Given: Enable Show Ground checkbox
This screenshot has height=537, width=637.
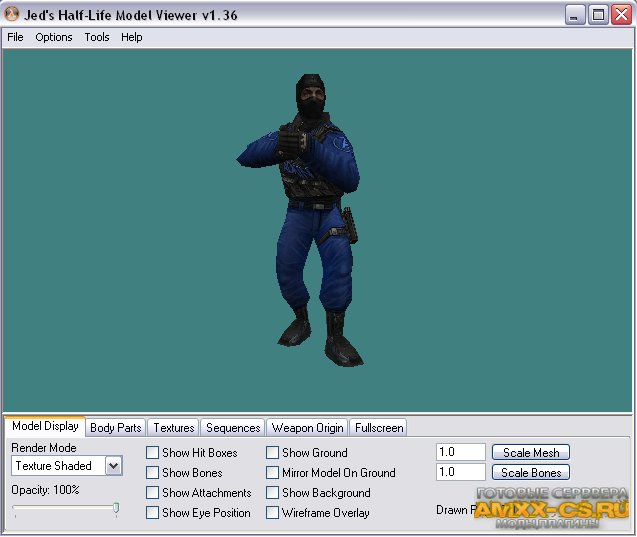Looking at the screenshot, I should pos(272,453).
